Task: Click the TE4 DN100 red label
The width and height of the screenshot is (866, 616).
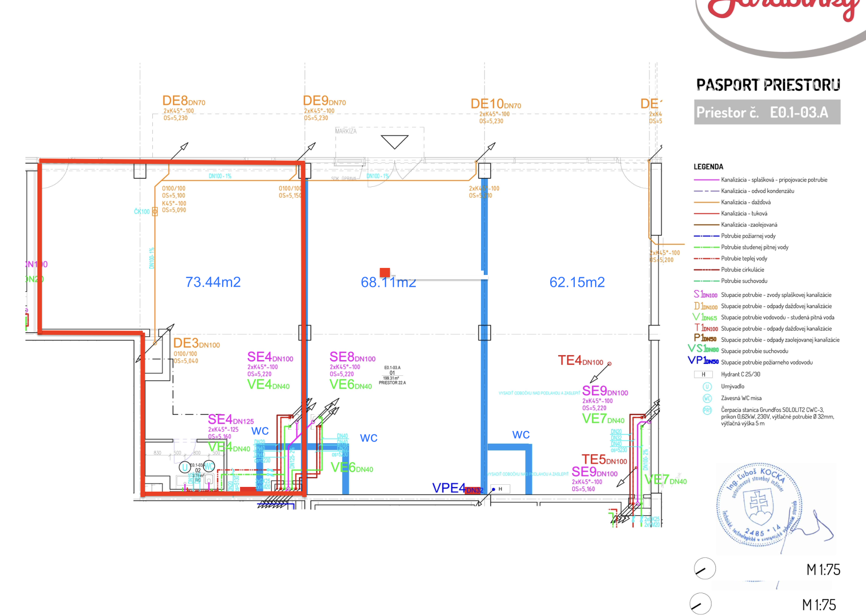Action: [x=580, y=360]
